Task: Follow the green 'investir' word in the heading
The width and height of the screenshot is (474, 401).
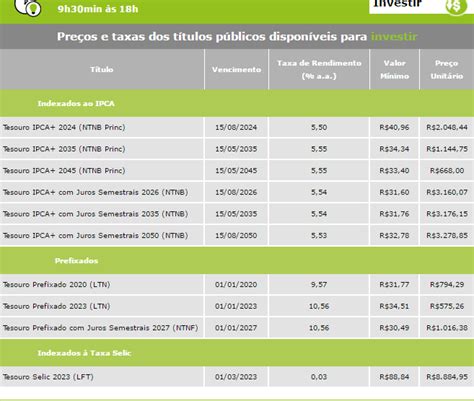Action: pos(394,36)
